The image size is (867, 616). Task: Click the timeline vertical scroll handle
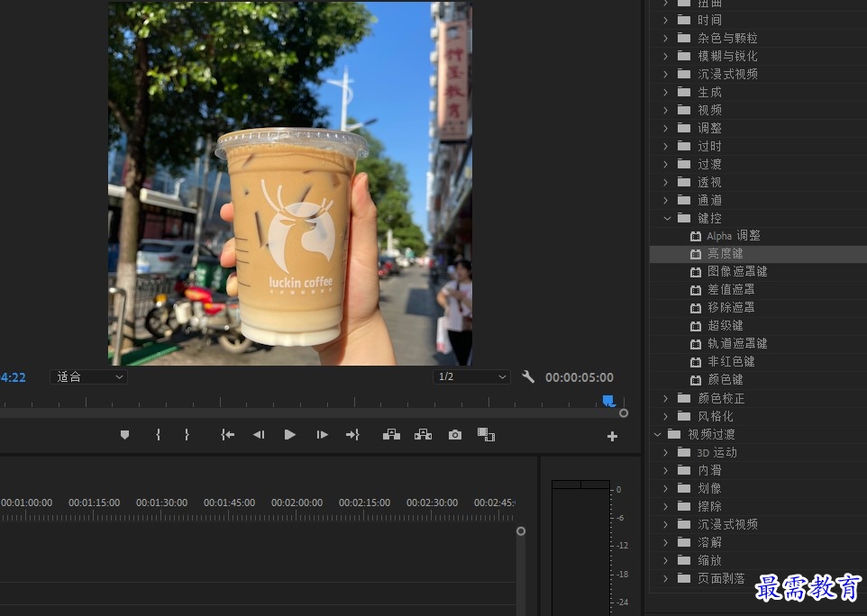click(x=521, y=531)
